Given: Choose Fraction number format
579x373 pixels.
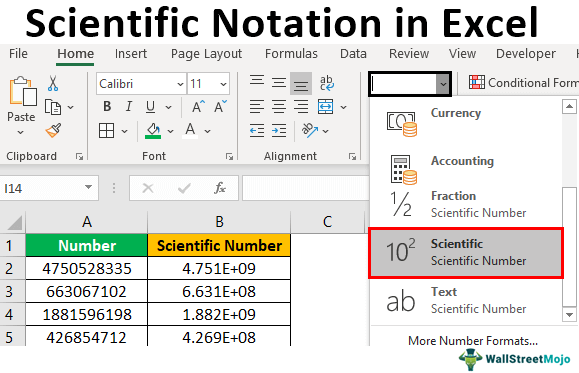Looking at the screenshot, I should (x=466, y=204).
